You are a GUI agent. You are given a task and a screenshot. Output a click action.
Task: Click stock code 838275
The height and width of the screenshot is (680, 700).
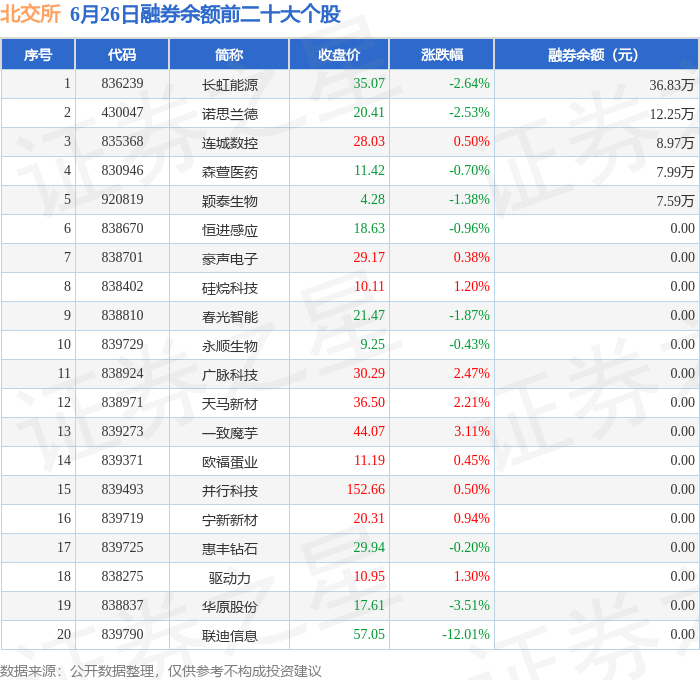122,577
